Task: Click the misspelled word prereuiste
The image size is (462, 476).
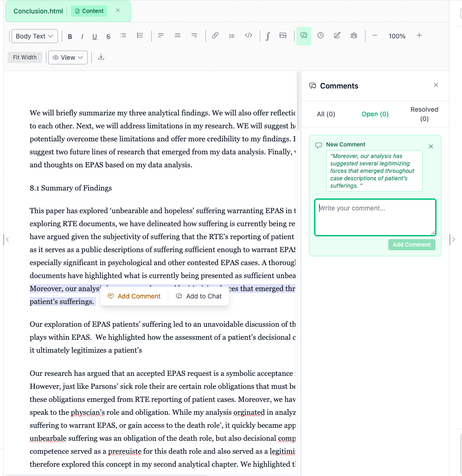Action: tap(125, 451)
